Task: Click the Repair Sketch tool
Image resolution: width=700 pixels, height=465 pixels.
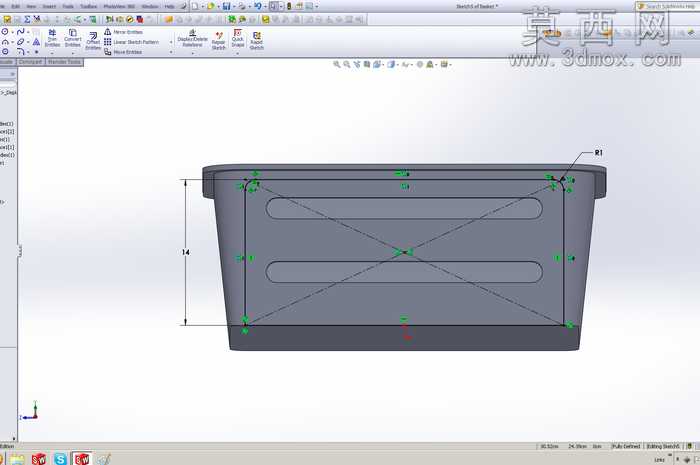Action: coord(219,41)
